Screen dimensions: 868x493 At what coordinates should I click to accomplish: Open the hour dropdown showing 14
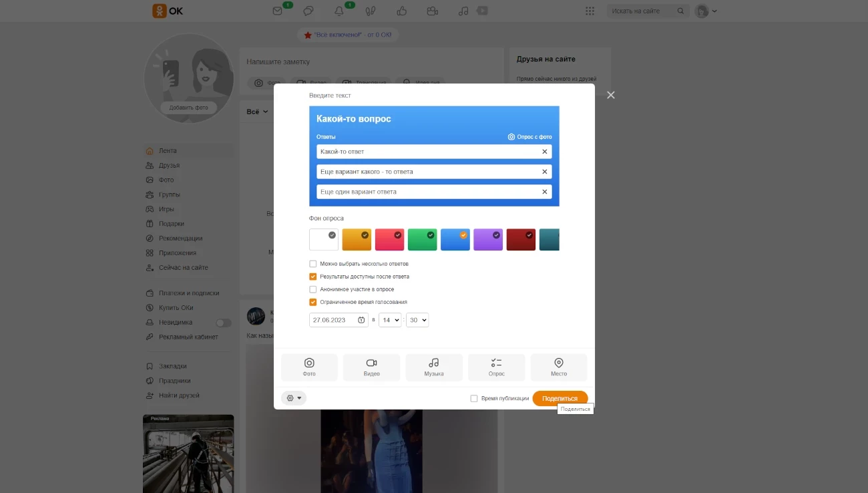tap(389, 320)
